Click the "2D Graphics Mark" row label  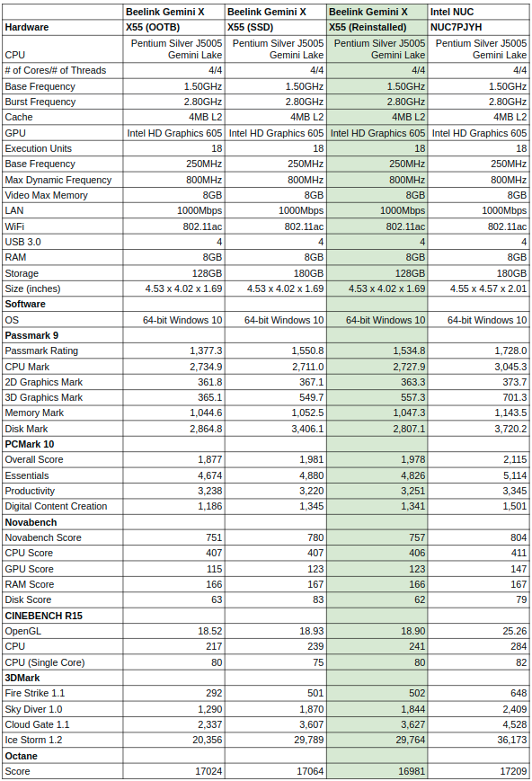[44, 382]
